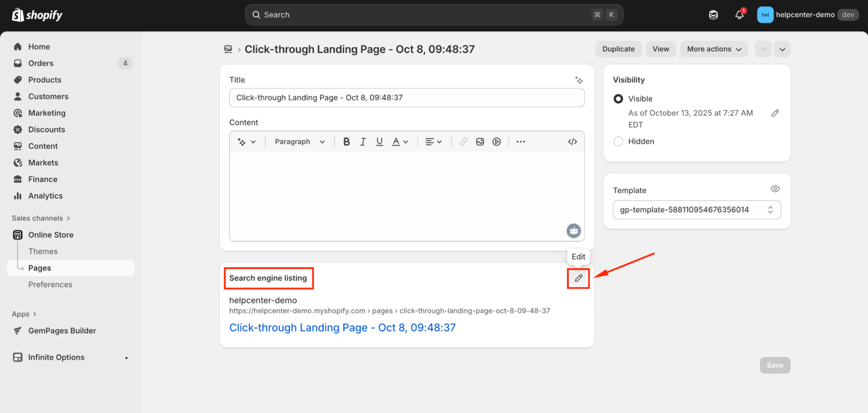Screen dimensions: 868x413
Task: Preview template with eye icon
Action: point(775,189)
